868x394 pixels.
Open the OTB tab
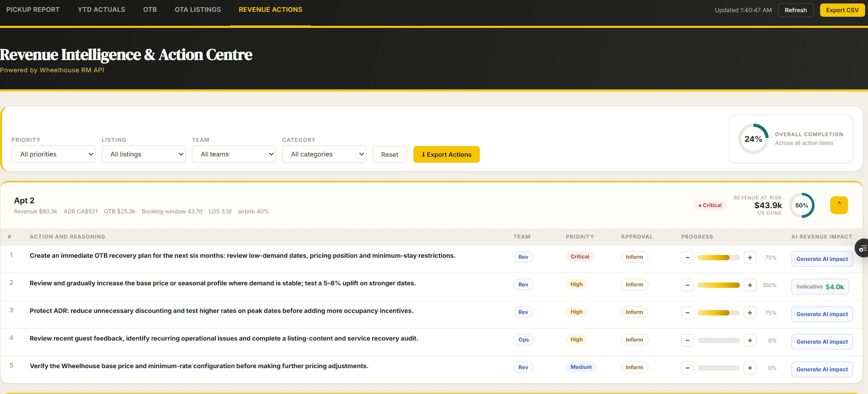pos(150,10)
